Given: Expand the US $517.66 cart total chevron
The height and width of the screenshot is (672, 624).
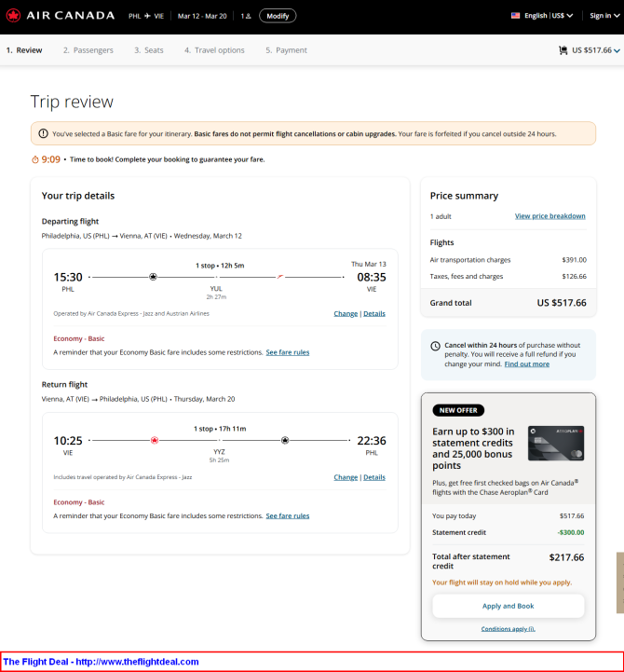Looking at the screenshot, I should point(617,50).
